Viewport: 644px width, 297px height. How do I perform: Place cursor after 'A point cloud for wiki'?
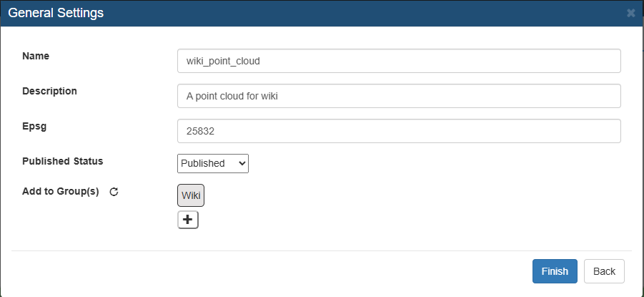tap(279, 96)
